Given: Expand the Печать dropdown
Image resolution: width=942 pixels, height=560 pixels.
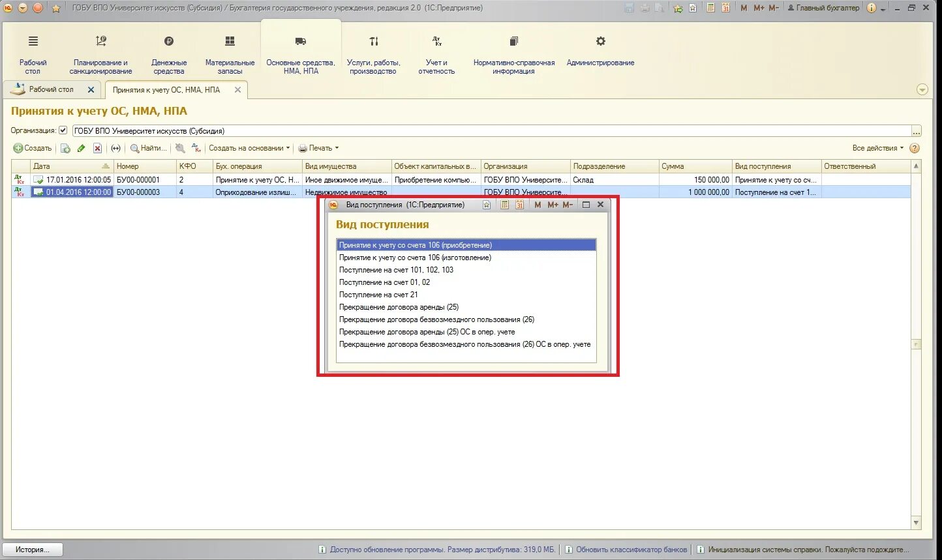Looking at the screenshot, I should tap(319, 149).
